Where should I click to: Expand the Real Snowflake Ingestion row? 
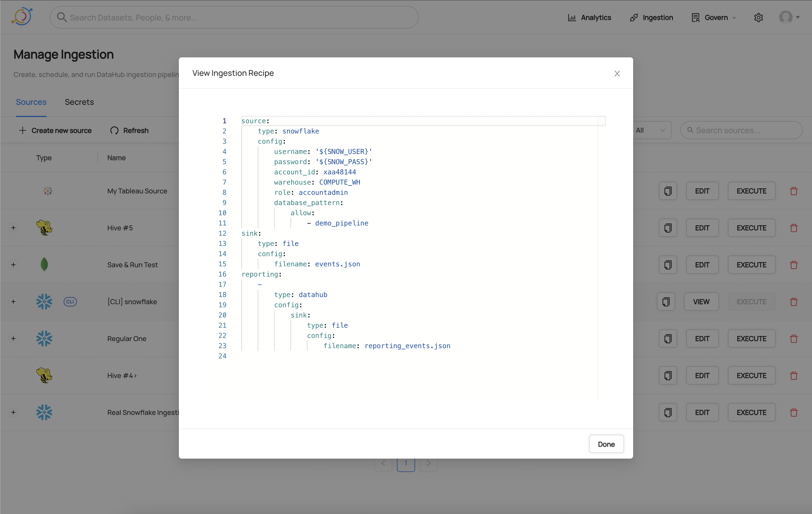coord(13,413)
